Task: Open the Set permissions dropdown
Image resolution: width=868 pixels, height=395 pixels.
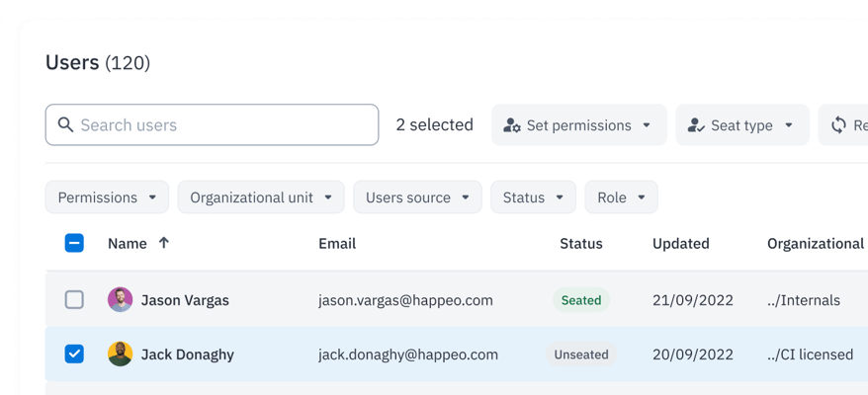Action: pos(578,125)
